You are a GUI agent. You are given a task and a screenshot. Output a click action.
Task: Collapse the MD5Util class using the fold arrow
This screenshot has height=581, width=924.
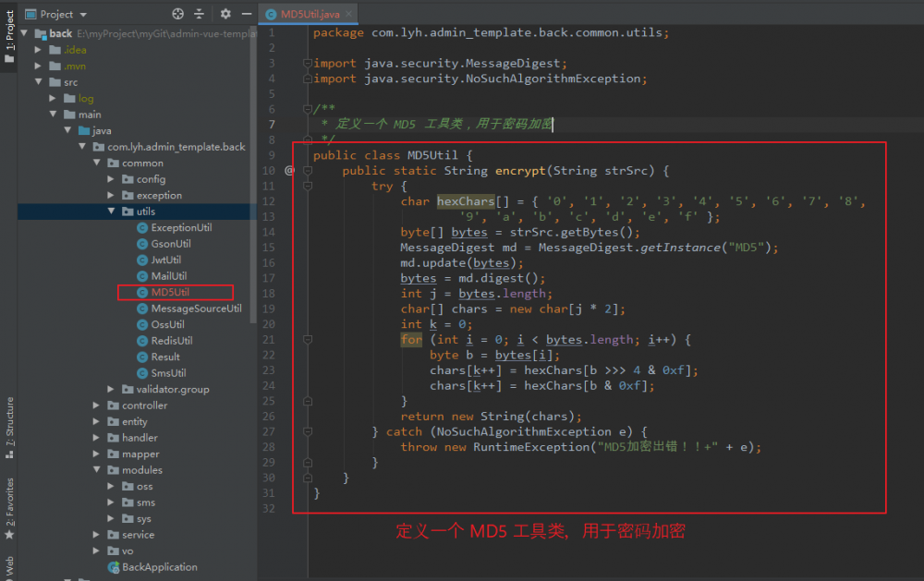(x=307, y=155)
